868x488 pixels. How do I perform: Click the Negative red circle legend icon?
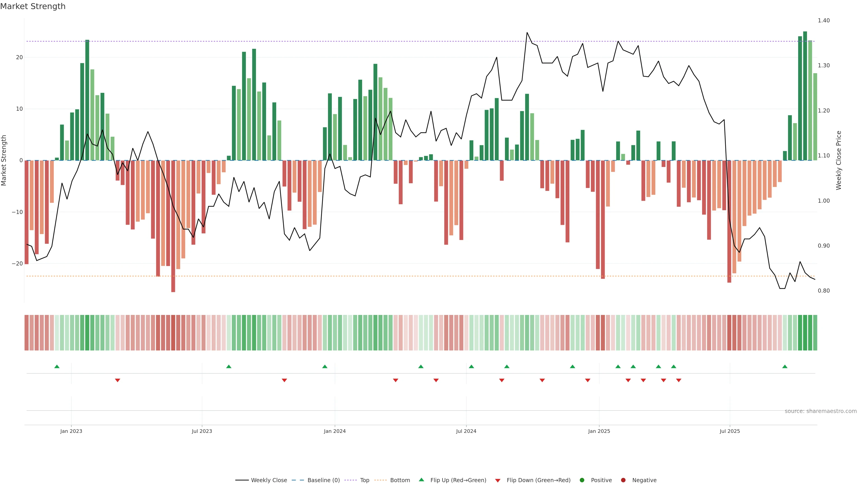623,480
